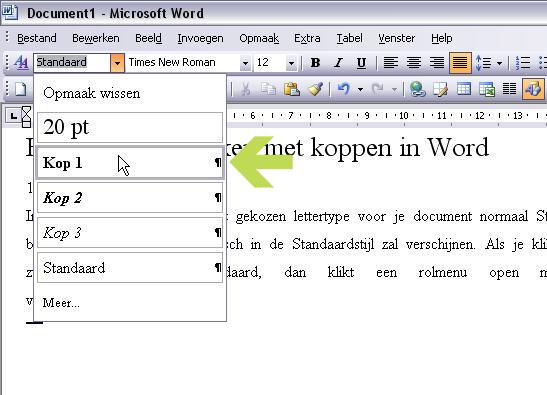This screenshot has height=395, width=547.
Task: Open the Opmaak menu
Action: (259, 38)
